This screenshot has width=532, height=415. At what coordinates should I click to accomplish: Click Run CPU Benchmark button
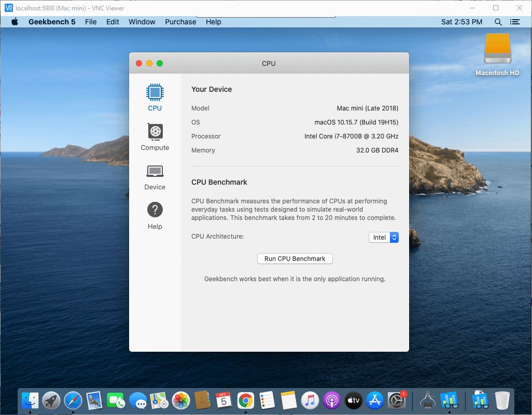(295, 258)
